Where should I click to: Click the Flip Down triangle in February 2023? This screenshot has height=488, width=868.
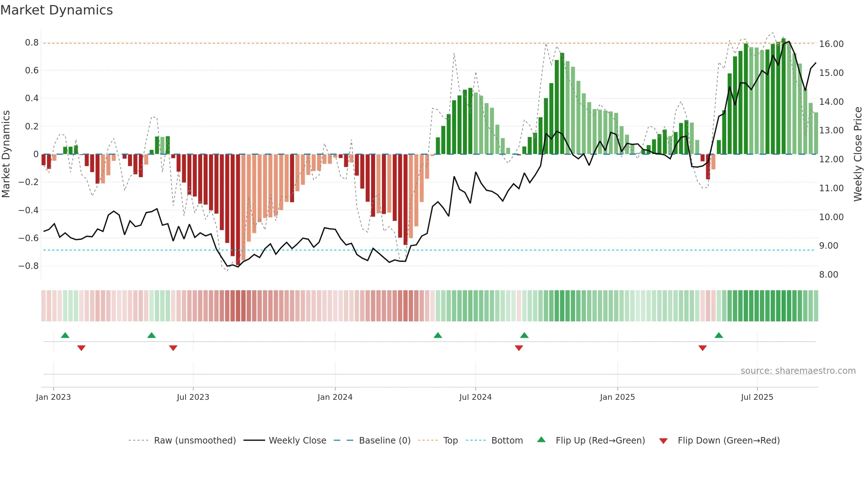[81, 348]
